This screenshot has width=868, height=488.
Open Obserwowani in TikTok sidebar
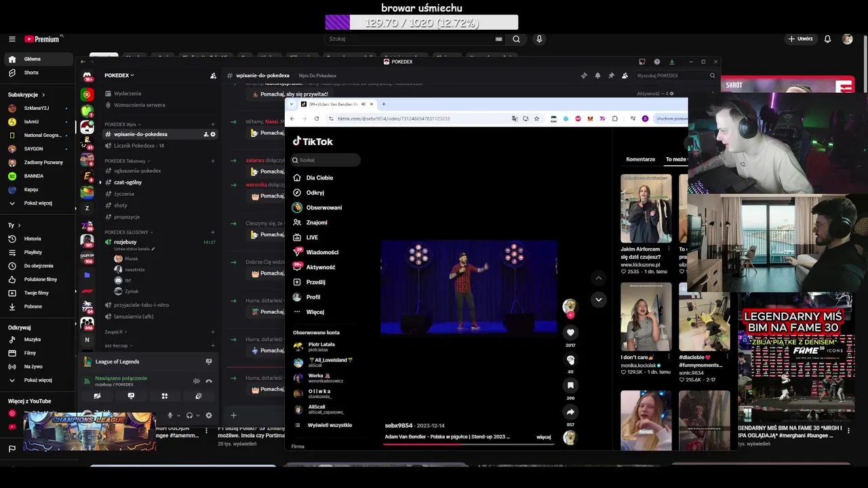pyautogui.click(x=317, y=207)
